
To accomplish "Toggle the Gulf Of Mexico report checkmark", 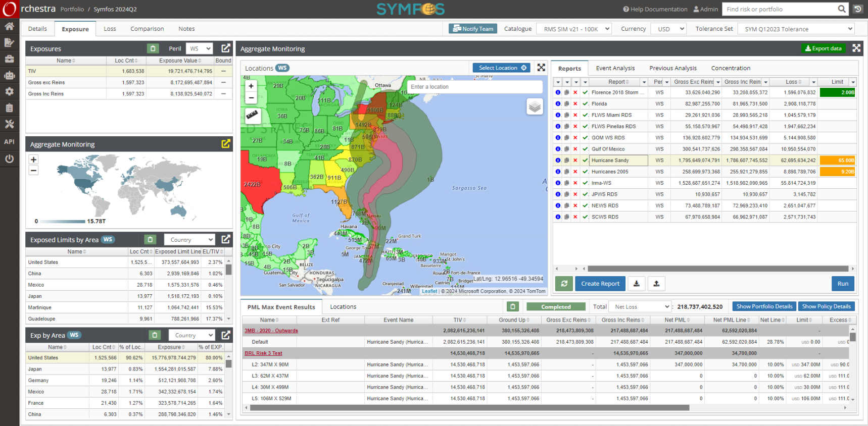I will pos(585,149).
